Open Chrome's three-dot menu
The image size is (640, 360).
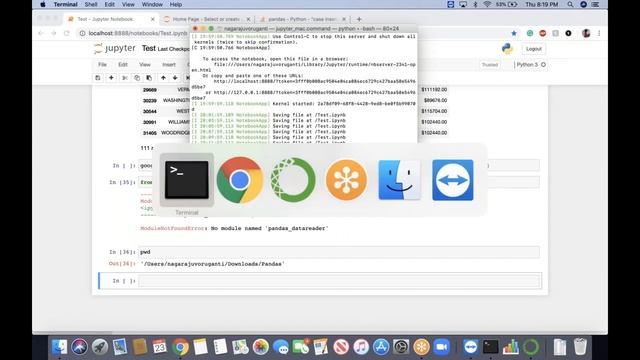click(599, 33)
